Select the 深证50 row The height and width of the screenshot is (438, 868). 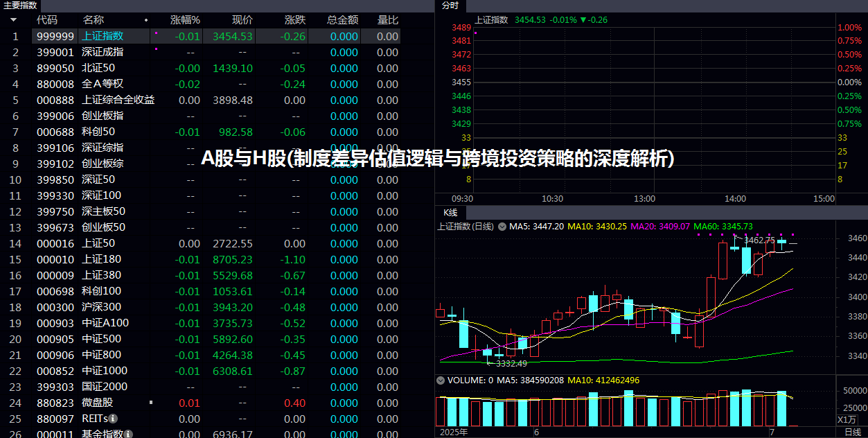(x=200, y=179)
